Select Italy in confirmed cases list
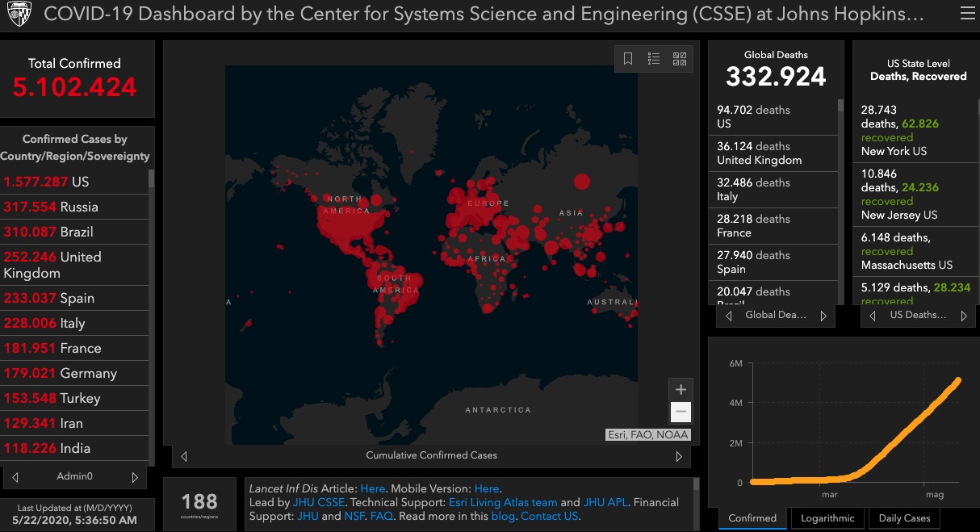 coord(74,323)
